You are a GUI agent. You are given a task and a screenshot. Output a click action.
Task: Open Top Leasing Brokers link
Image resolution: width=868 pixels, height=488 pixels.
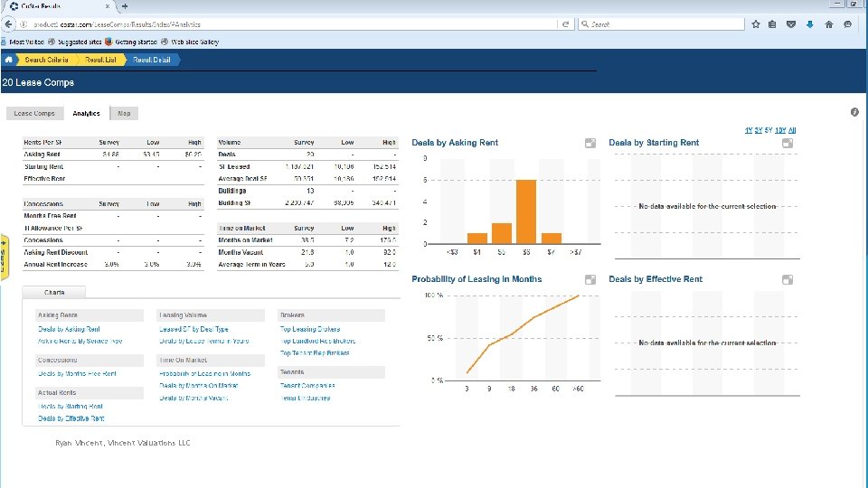(310, 329)
